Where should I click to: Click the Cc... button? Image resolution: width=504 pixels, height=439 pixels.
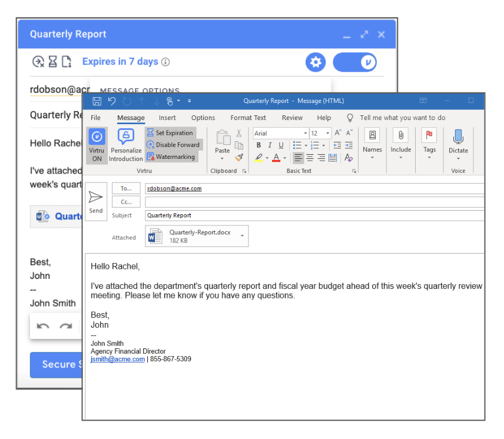pos(126,202)
